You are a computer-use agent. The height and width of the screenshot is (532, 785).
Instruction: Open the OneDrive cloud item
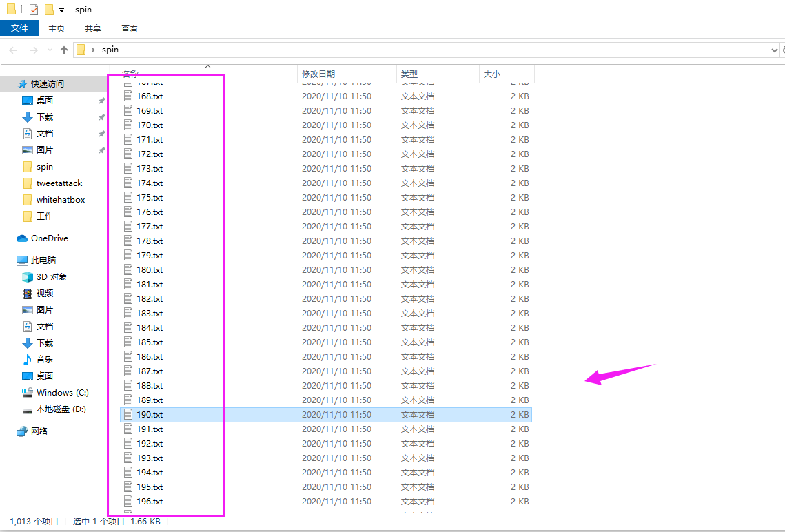(x=49, y=238)
